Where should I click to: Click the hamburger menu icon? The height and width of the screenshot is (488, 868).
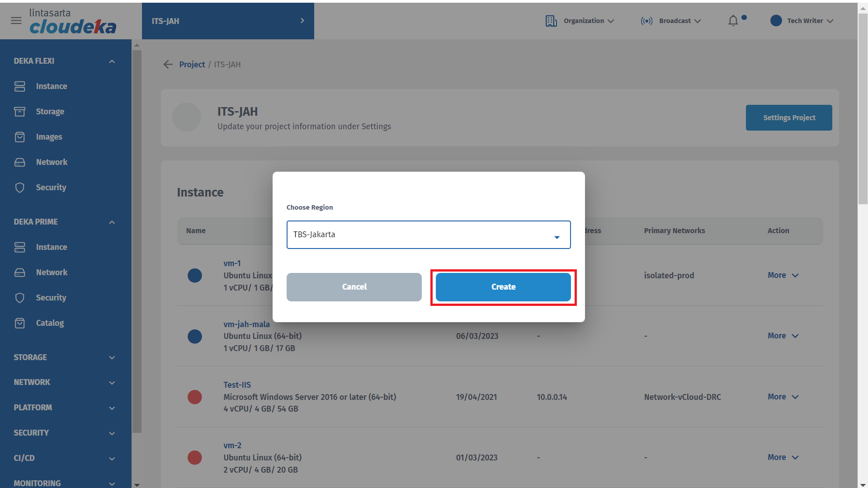click(x=16, y=21)
